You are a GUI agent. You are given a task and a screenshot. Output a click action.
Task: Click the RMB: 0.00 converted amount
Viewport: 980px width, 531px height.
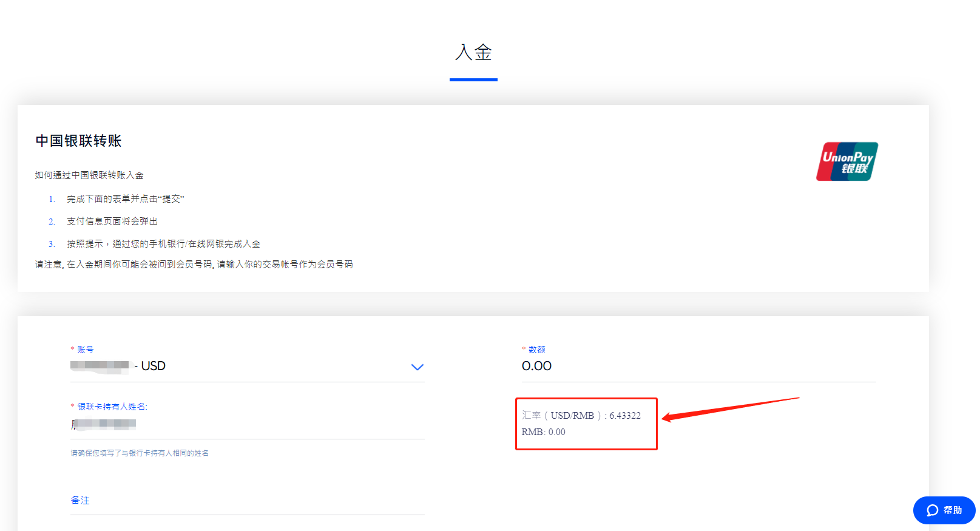click(x=543, y=432)
